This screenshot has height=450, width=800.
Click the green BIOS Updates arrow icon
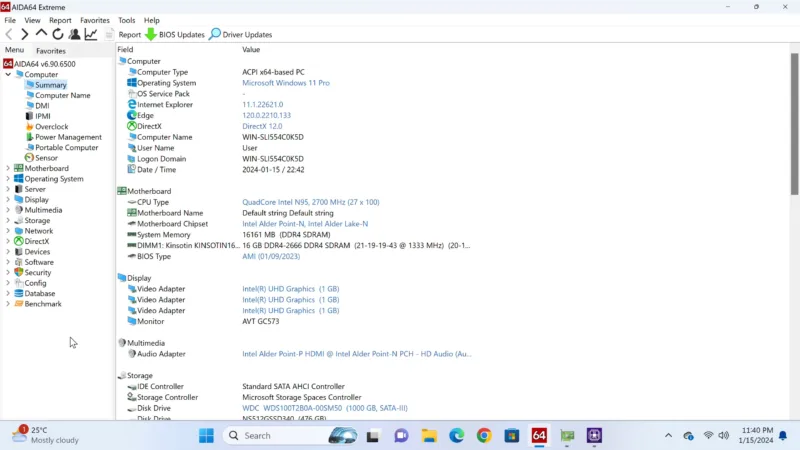(x=151, y=34)
